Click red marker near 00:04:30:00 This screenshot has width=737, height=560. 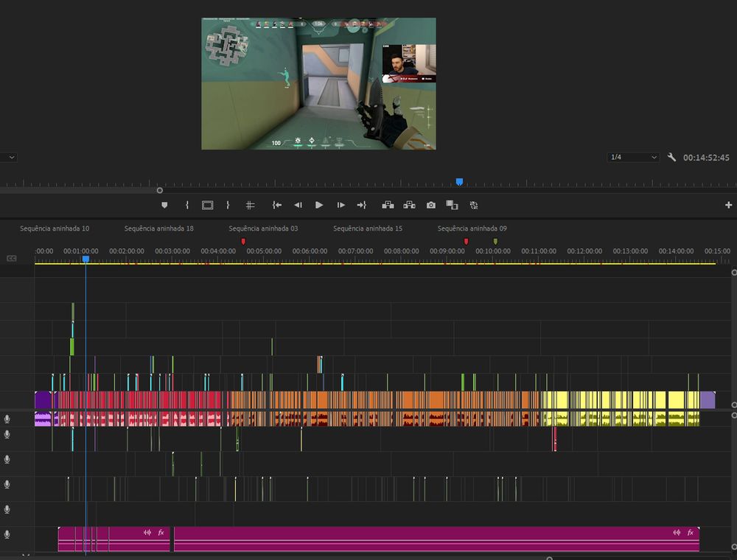click(243, 242)
